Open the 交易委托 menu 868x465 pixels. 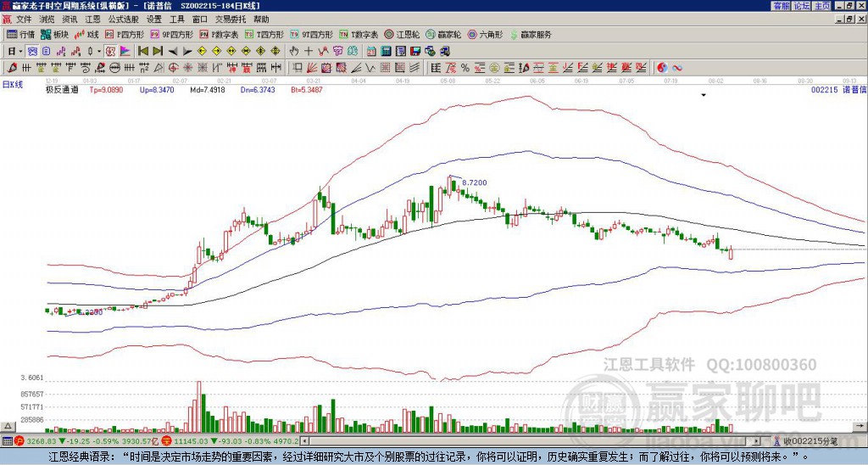231,20
